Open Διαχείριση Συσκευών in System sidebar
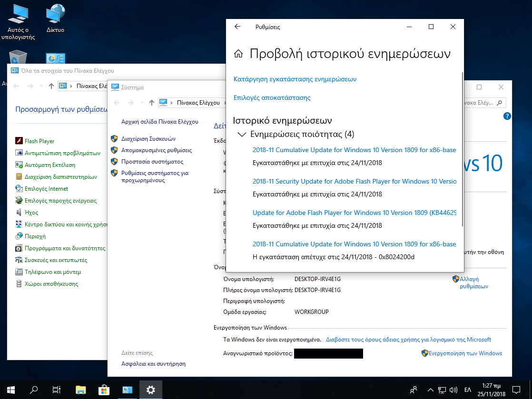Image resolution: width=532 pixels, height=399 pixels. (x=148, y=139)
